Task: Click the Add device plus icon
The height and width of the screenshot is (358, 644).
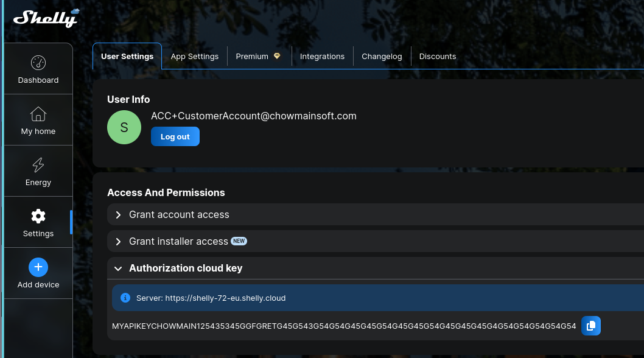Action: tap(38, 267)
